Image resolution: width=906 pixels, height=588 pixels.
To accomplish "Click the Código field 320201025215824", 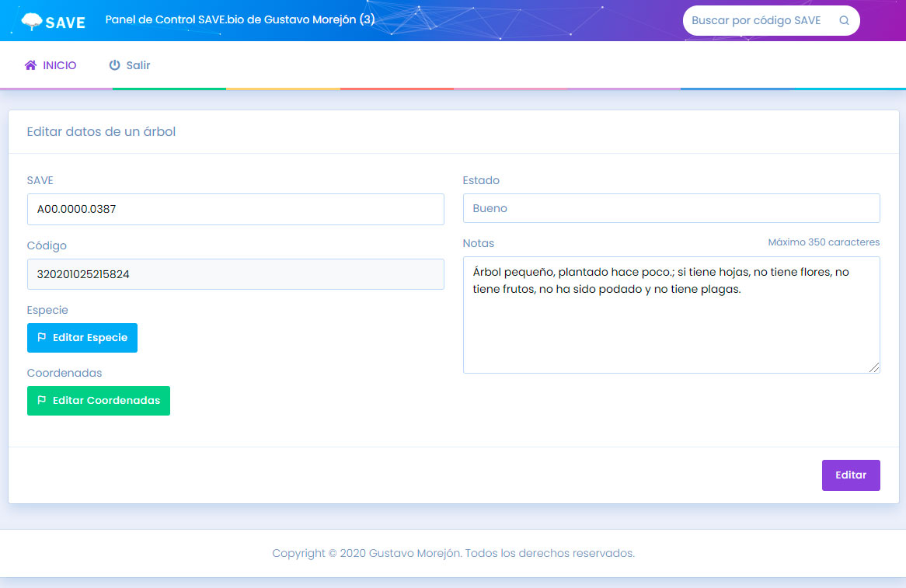I will [x=235, y=274].
